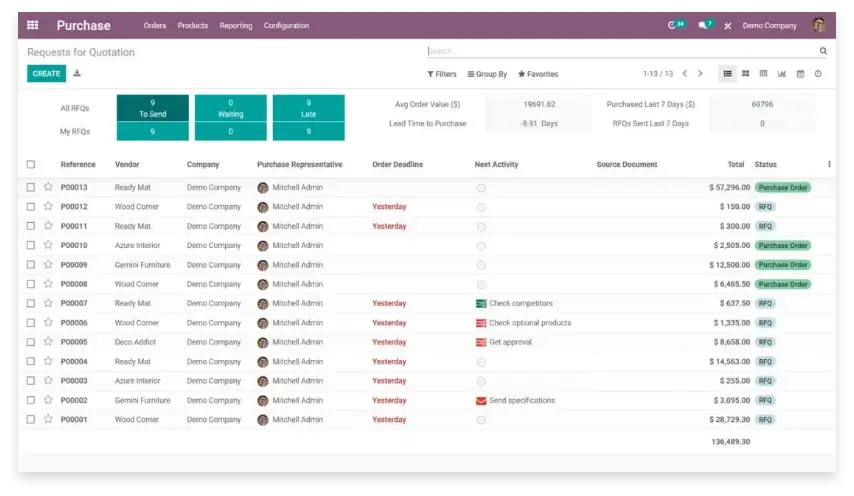Image resolution: width=854 pixels, height=496 pixels.
Task: Open the Orders menu
Action: (154, 25)
